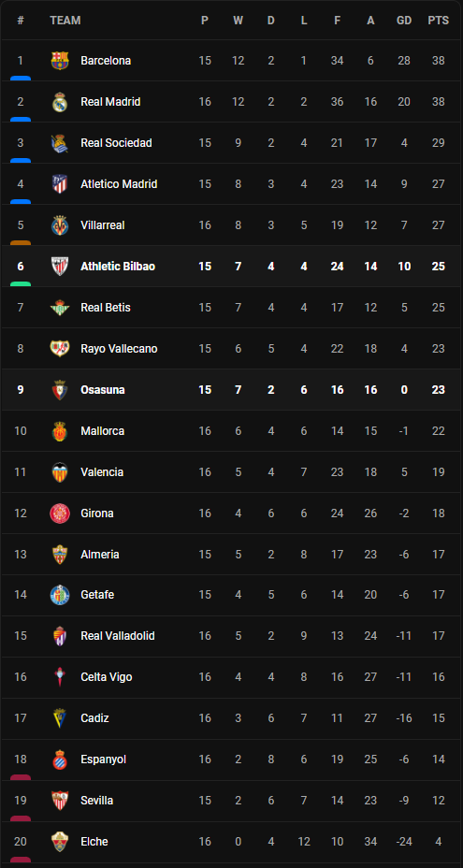Open the Real Sociedad badge
The image size is (463, 868).
click(x=60, y=143)
